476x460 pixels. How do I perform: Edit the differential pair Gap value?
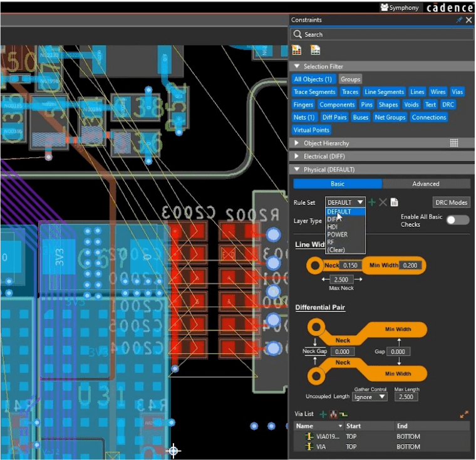(398, 352)
